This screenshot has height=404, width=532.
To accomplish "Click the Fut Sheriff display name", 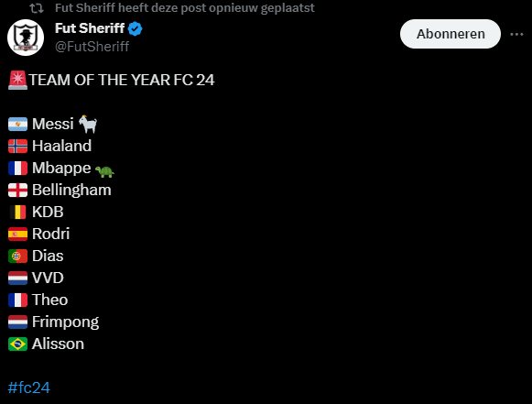I will click(90, 28).
